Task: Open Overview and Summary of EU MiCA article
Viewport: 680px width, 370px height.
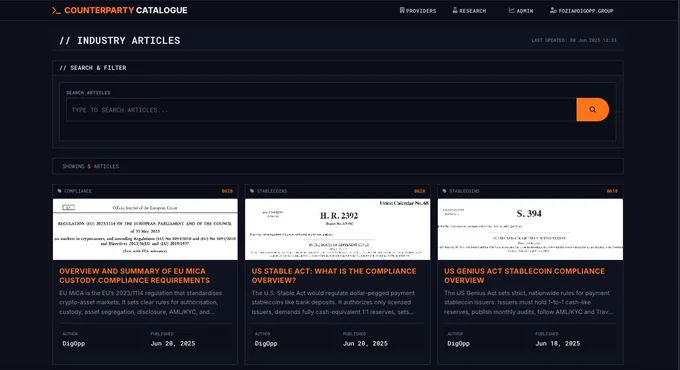Action: click(x=134, y=276)
